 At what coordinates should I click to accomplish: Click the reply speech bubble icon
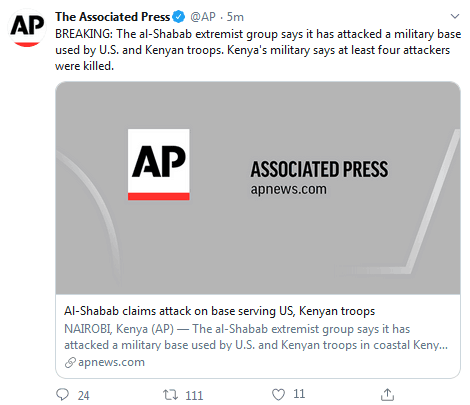[62, 394]
